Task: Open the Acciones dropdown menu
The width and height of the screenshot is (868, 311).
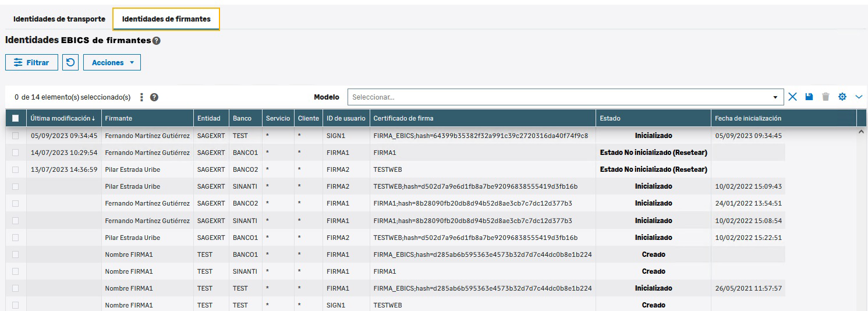Action: pos(112,62)
